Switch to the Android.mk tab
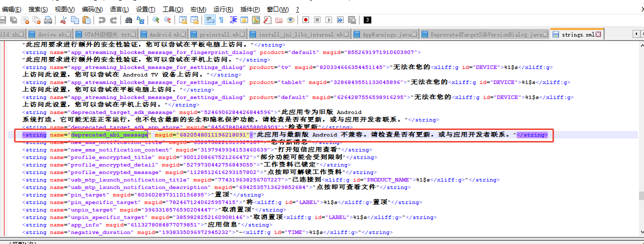This screenshot has height=244, width=644. tap(163, 34)
